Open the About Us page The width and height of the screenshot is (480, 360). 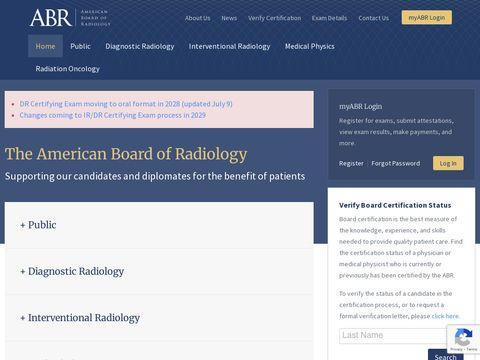197,18
